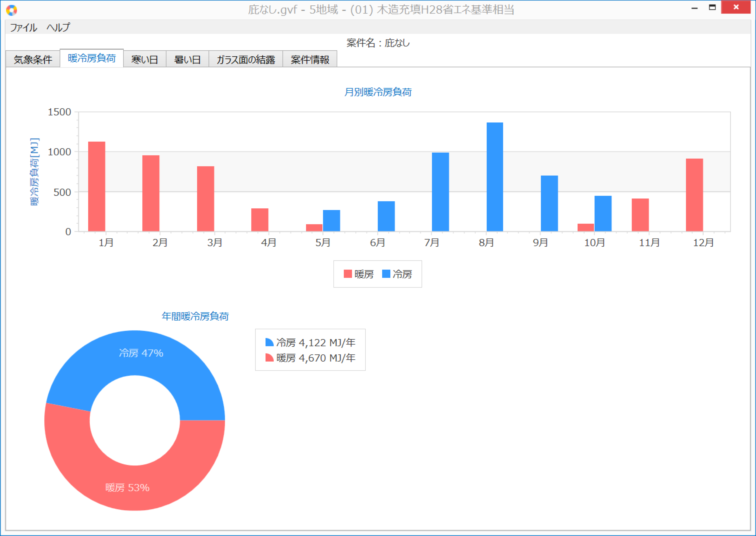Viewport: 756px width, 536px height.
Task: Click the October cooling bar
Action: (x=603, y=214)
